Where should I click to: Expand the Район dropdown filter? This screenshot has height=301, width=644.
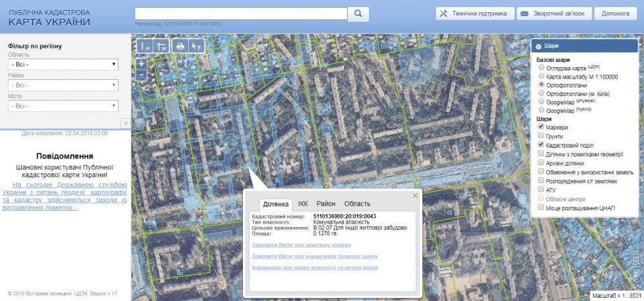click(62, 85)
